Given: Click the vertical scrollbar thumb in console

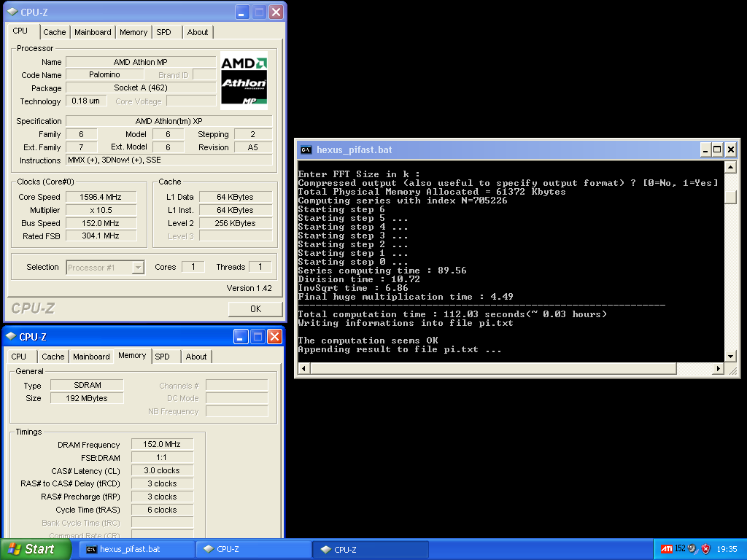Looking at the screenshot, I should pos(730,197).
